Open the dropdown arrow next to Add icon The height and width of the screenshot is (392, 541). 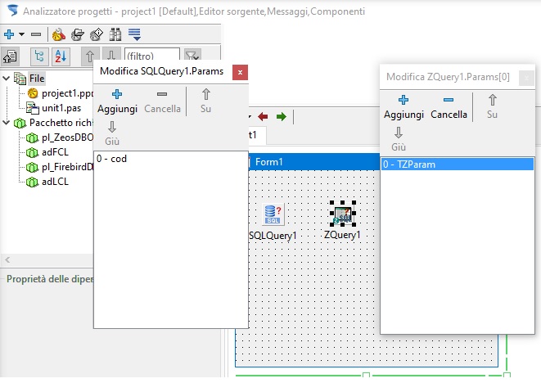coord(21,34)
